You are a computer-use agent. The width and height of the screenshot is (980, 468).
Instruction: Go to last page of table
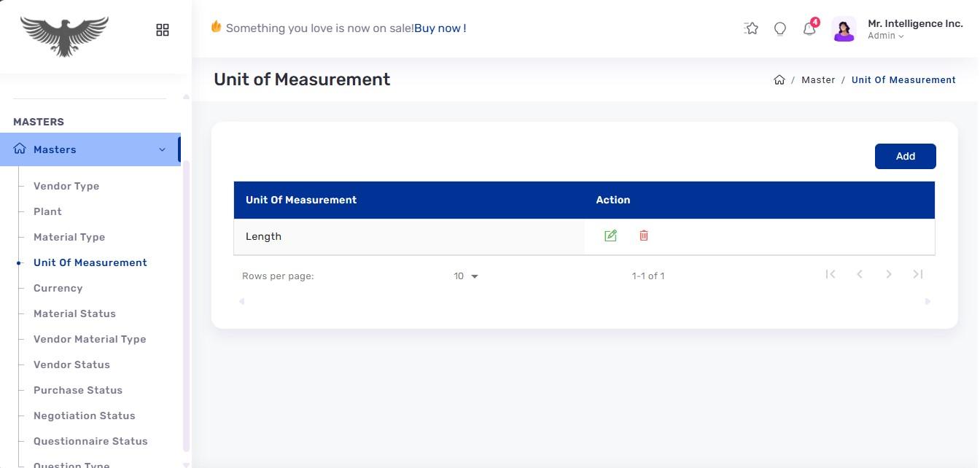(918, 274)
